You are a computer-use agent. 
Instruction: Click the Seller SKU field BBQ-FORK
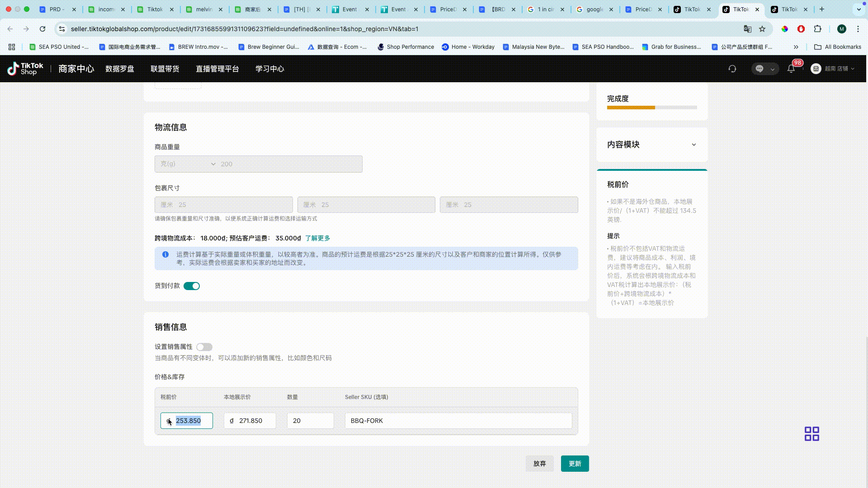pos(458,421)
